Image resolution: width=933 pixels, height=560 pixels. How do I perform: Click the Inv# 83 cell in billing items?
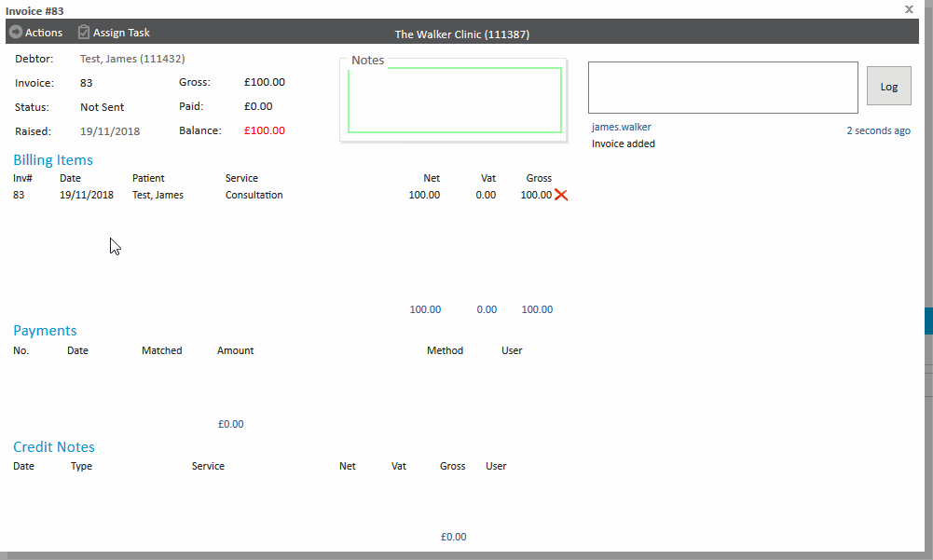[19, 195]
